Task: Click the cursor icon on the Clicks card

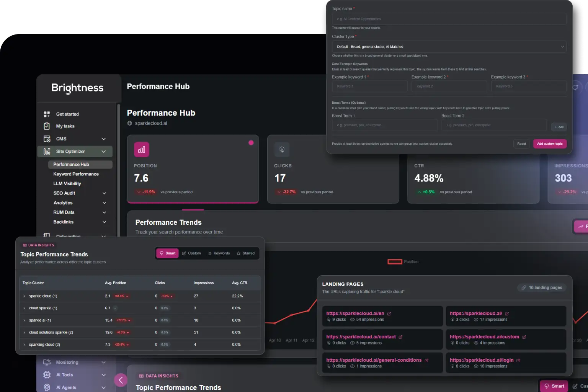Action: (x=282, y=150)
